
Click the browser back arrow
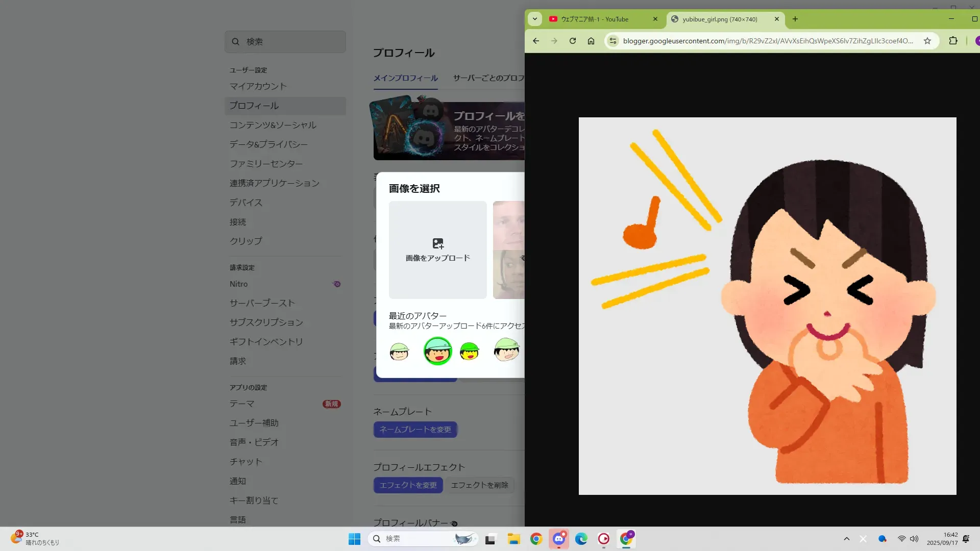(x=536, y=41)
